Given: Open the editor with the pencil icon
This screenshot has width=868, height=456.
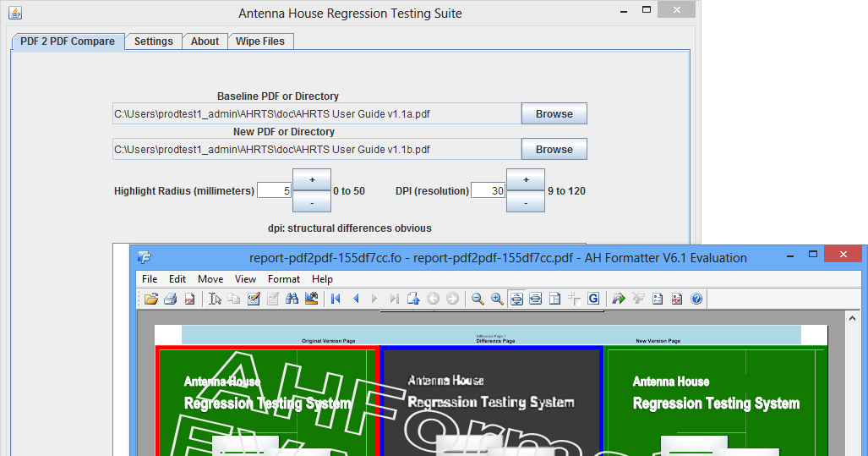Looking at the screenshot, I should 254,299.
